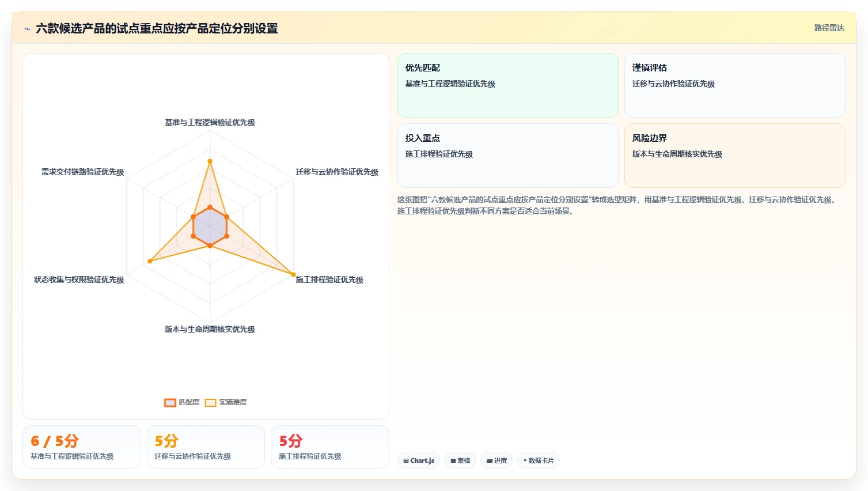Image resolution: width=868 pixels, height=491 pixels.
Task: Click radar axis label 迁移与云协作验证优先级
Action: point(337,172)
